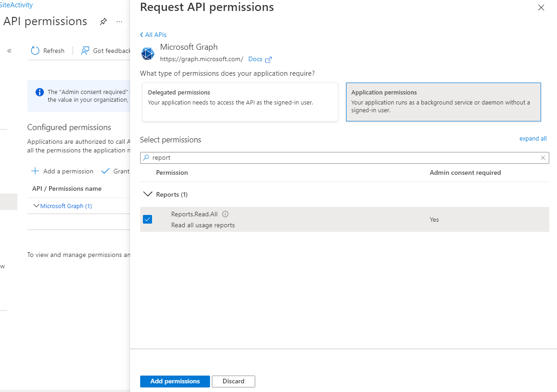The image size is (557, 392).
Task: Click the expand all link
Action: click(533, 139)
